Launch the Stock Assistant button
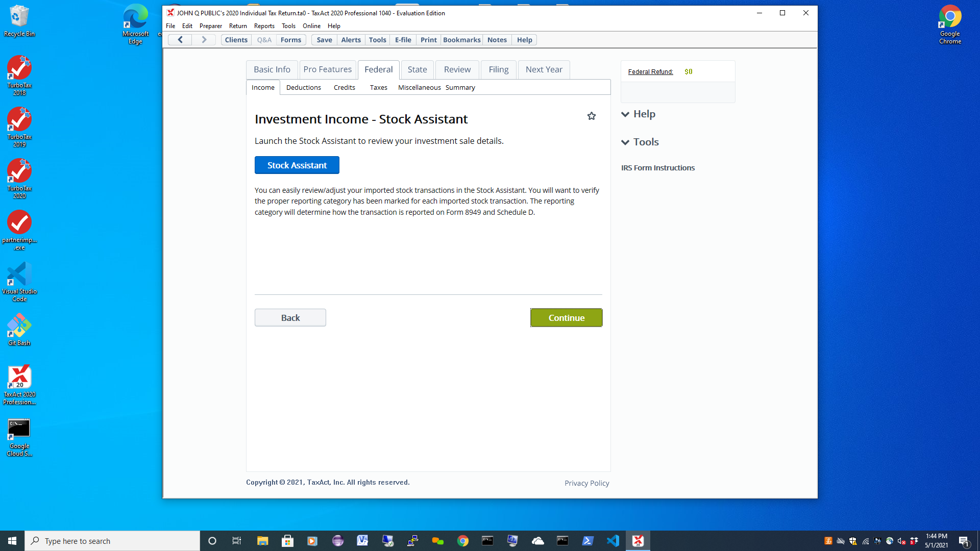Screen dimensions: 980x551 click(297, 165)
